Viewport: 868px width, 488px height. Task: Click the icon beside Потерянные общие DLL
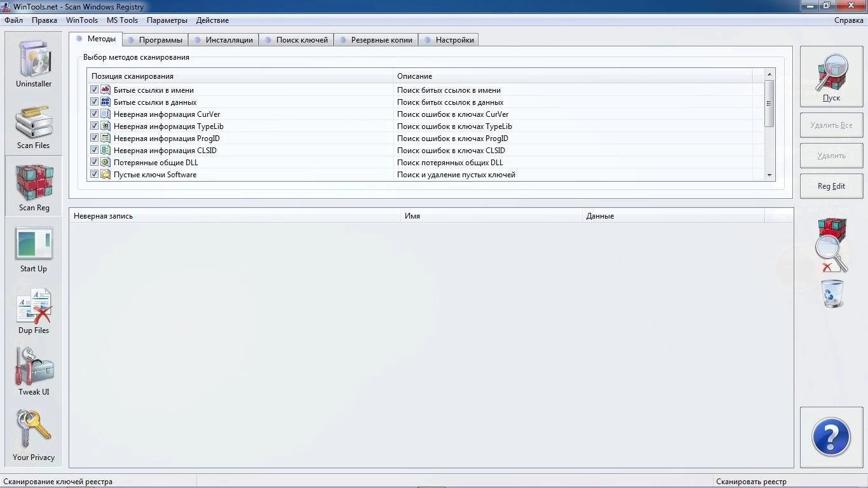105,163
